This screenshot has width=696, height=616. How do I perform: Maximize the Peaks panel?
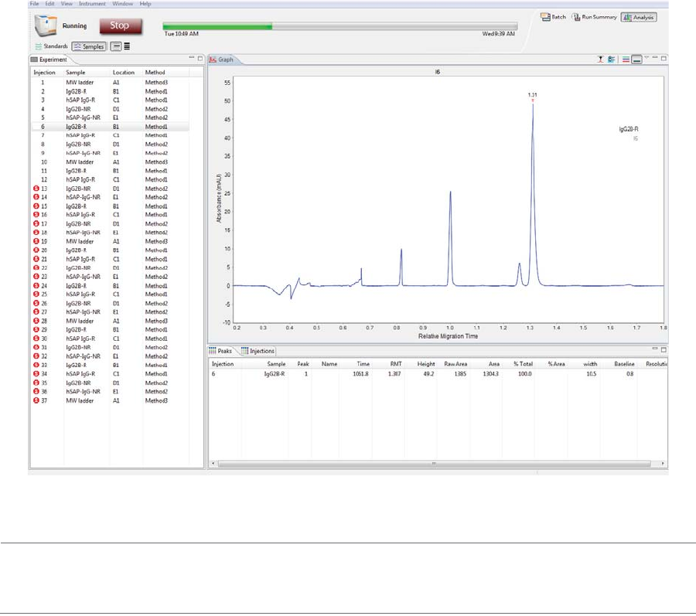[x=664, y=349]
